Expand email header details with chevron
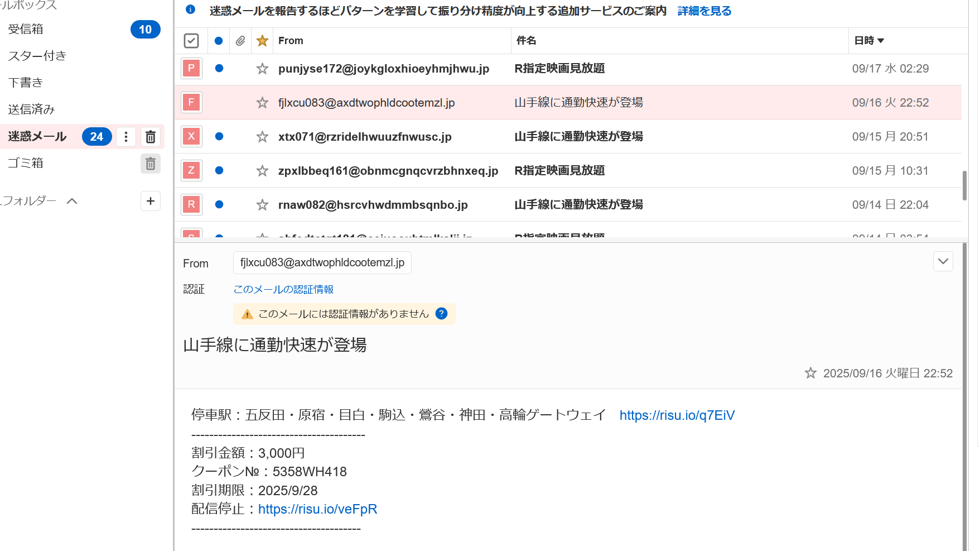The height and width of the screenshot is (551, 980). (x=943, y=261)
